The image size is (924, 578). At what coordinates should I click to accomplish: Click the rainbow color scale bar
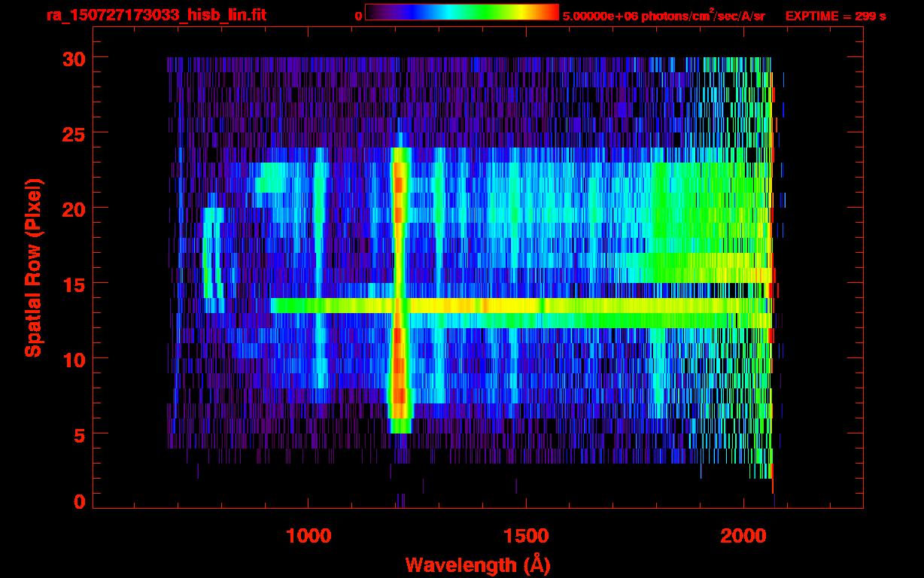[462, 12]
